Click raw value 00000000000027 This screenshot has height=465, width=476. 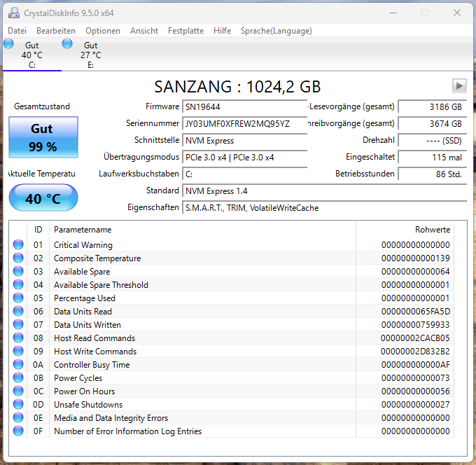pos(416,405)
